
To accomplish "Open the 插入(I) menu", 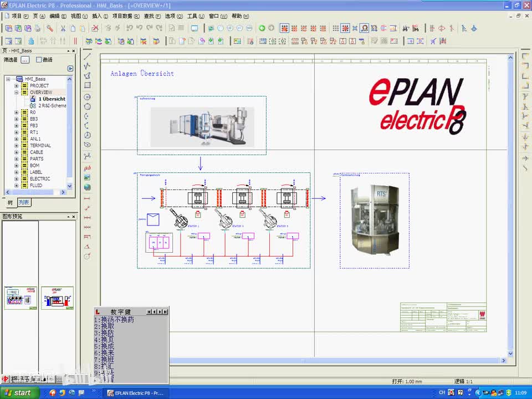I will (x=100, y=16).
